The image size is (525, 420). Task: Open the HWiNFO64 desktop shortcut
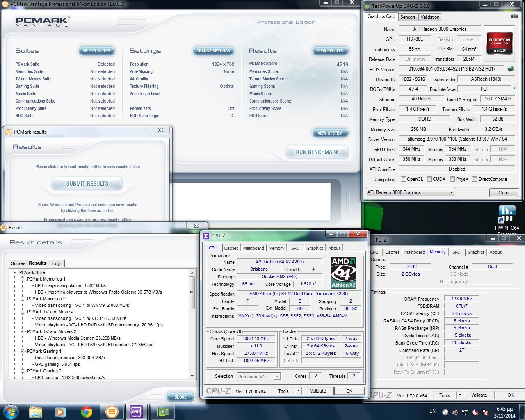[507, 218]
